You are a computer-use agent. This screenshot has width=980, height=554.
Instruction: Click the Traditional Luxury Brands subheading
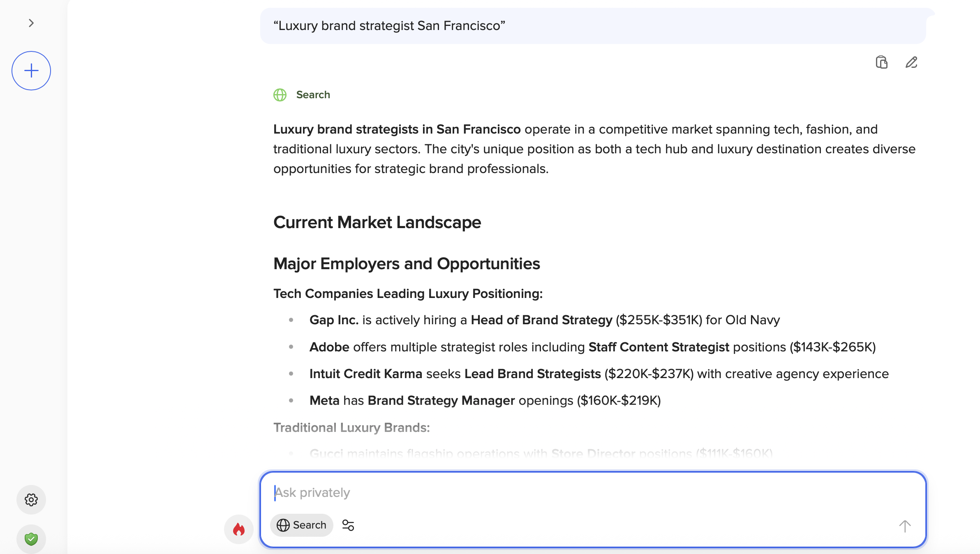pyautogui.click(x=352, y=428)
